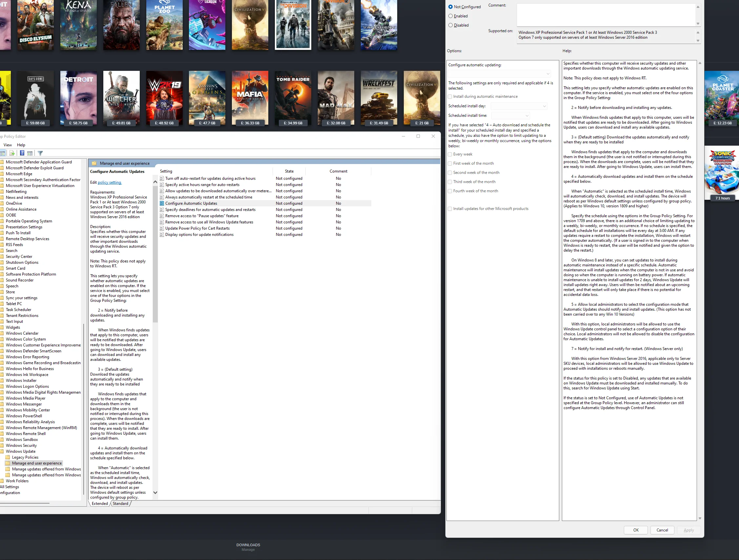Click the description pane scroll-down arrow
Screen dimensions: 739x560
click(155, 492)
